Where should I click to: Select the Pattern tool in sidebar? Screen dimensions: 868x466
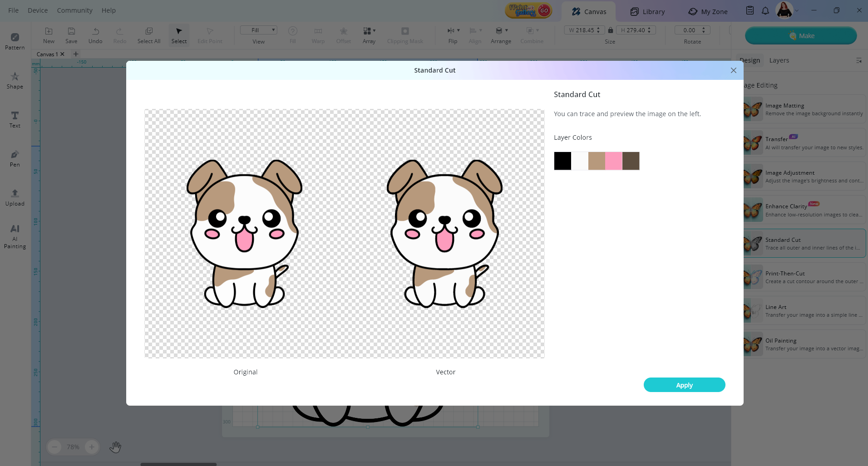15,41
